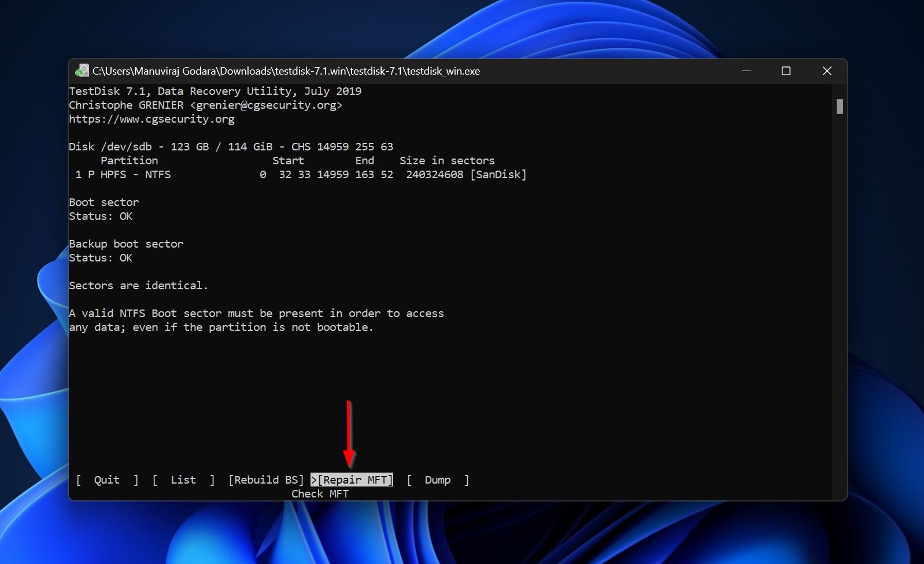The width and height of the screenshot is (924, 564).
Task: Click the 'End' column header
Action: [364, 161]
